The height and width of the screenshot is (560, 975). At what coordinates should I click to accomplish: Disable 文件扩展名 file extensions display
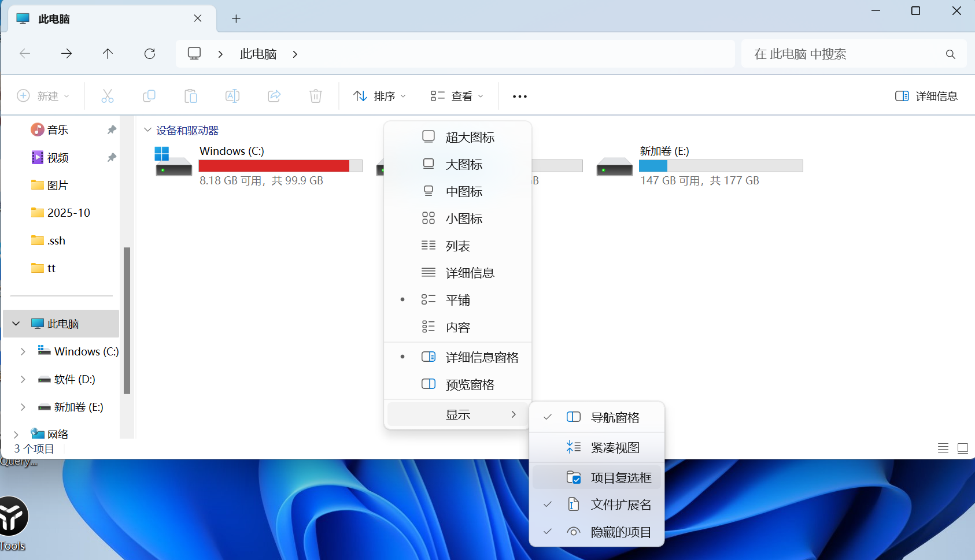pos(621,504)
